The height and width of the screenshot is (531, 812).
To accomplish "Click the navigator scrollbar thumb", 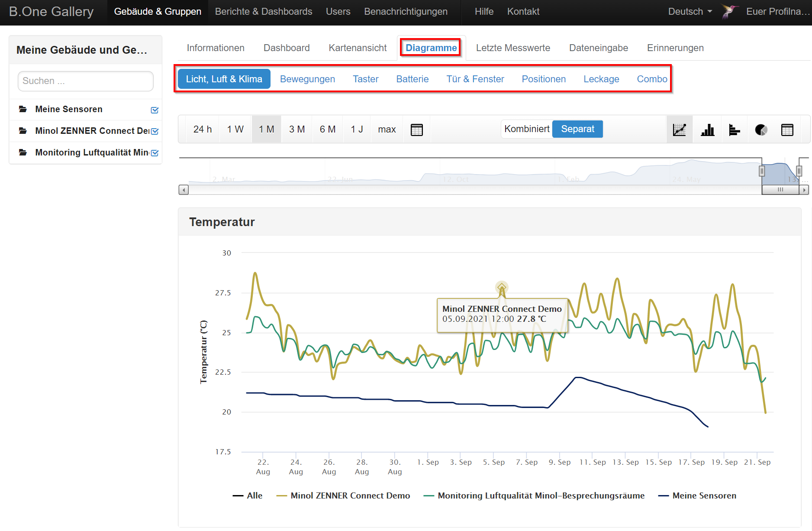I will 780,190.
